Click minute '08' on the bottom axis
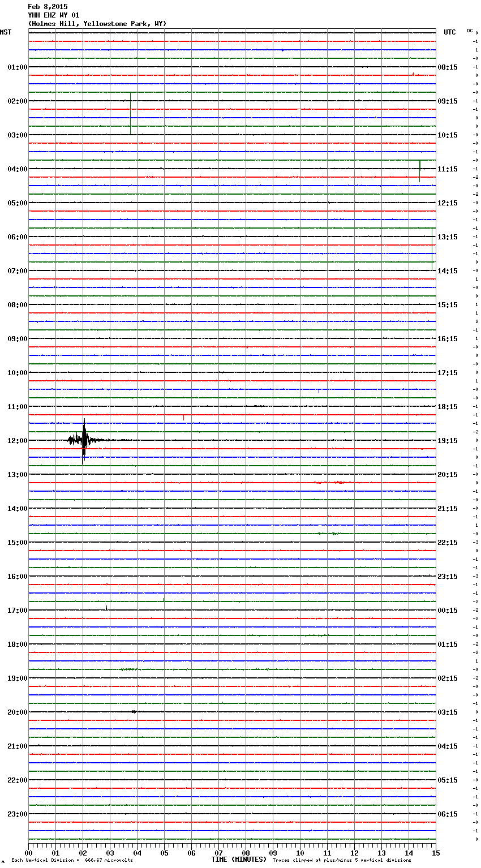This screenshot has height=868, width=481. pyautogui.click(x=246, y=853)
